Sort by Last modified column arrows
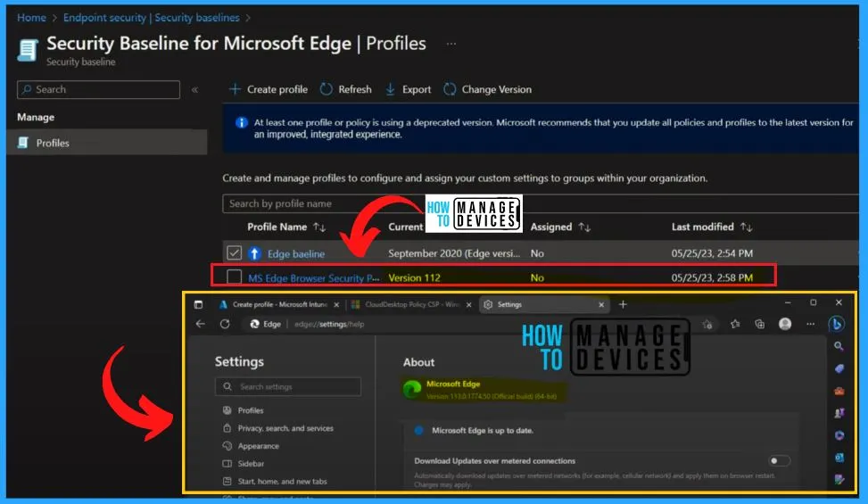 pos(746,227)
